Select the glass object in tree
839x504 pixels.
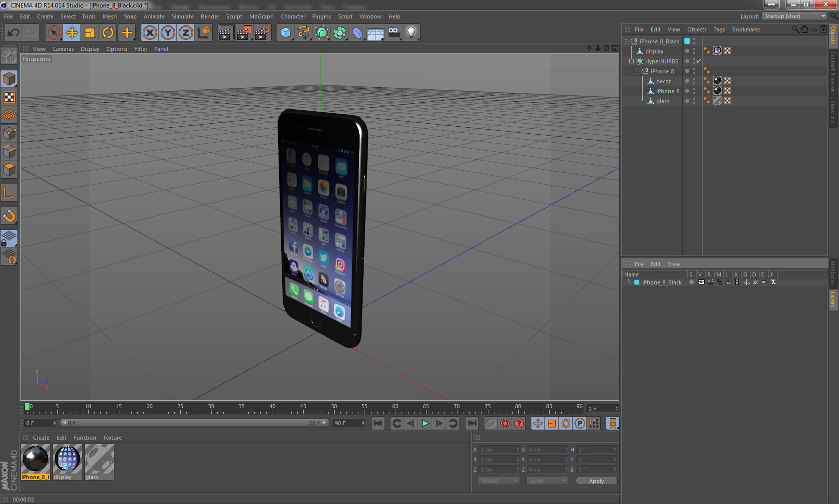662,101
